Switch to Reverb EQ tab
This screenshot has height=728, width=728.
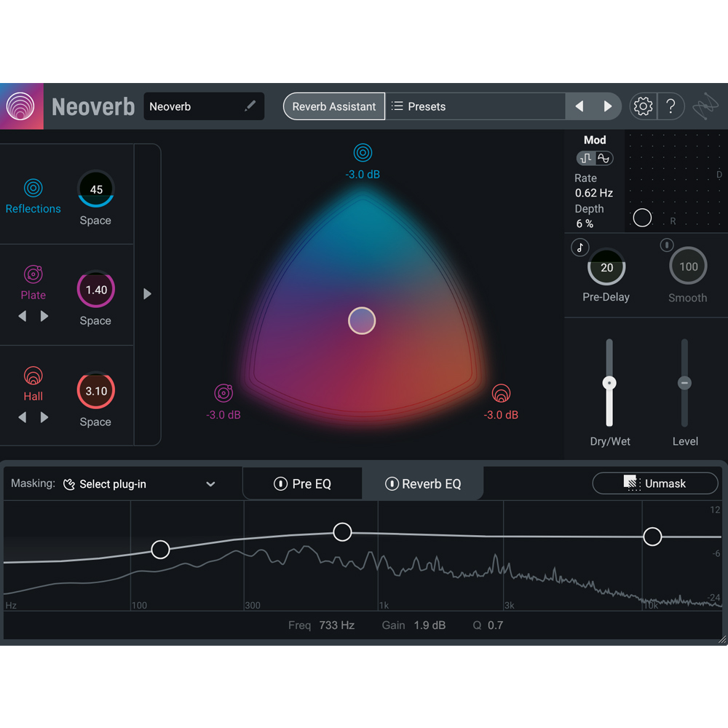click(x=423, y=484)
